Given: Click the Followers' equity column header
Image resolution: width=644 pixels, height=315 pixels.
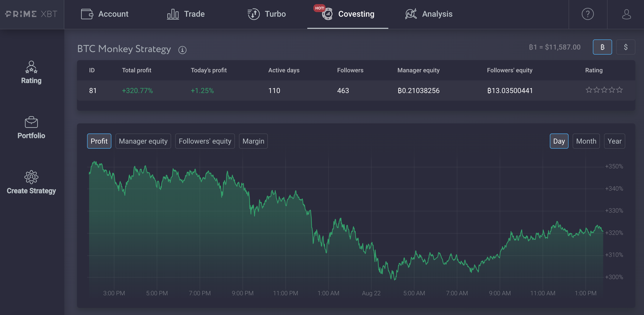Looking at the screenshot, I should pos(510,70).
